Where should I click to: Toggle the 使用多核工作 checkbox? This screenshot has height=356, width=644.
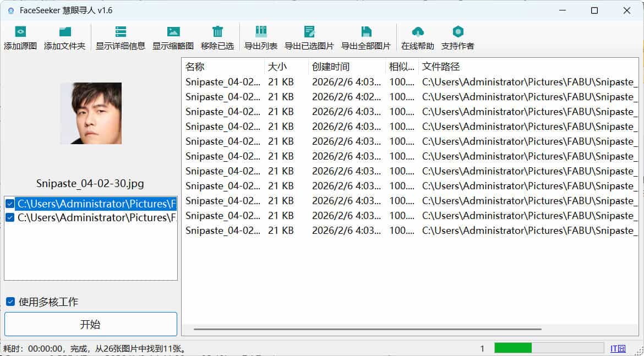click(9, 302)
